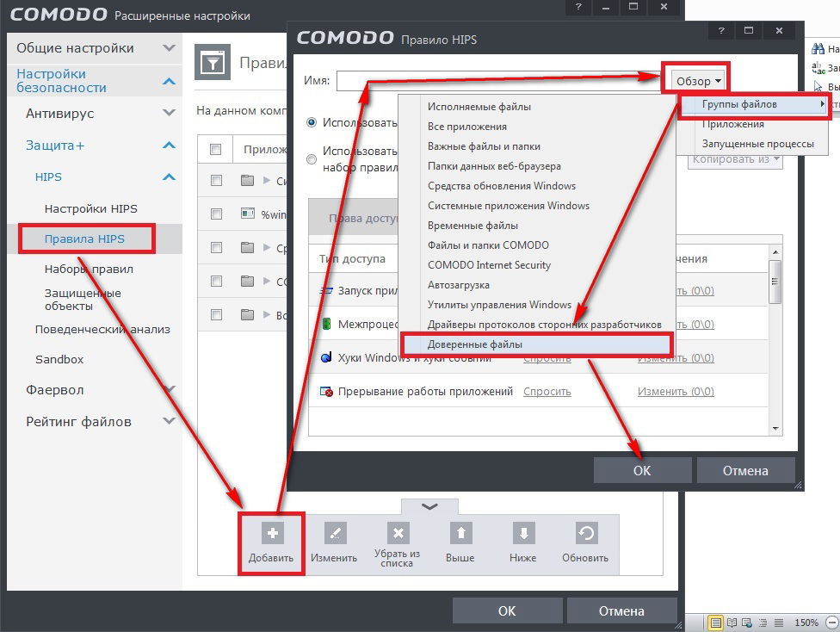Confirm HIPS rule dialog with OK
The image size is (840, 632).
point(642,470)
